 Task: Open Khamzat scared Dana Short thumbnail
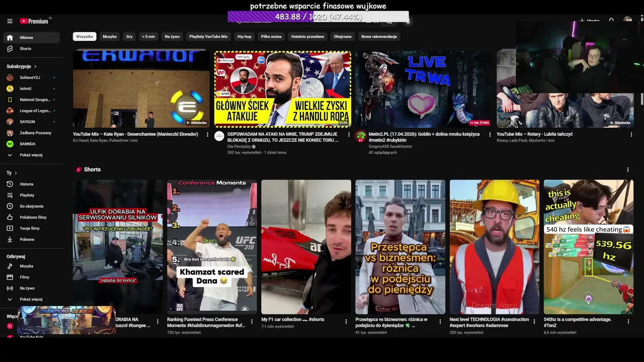click(212, 247)
